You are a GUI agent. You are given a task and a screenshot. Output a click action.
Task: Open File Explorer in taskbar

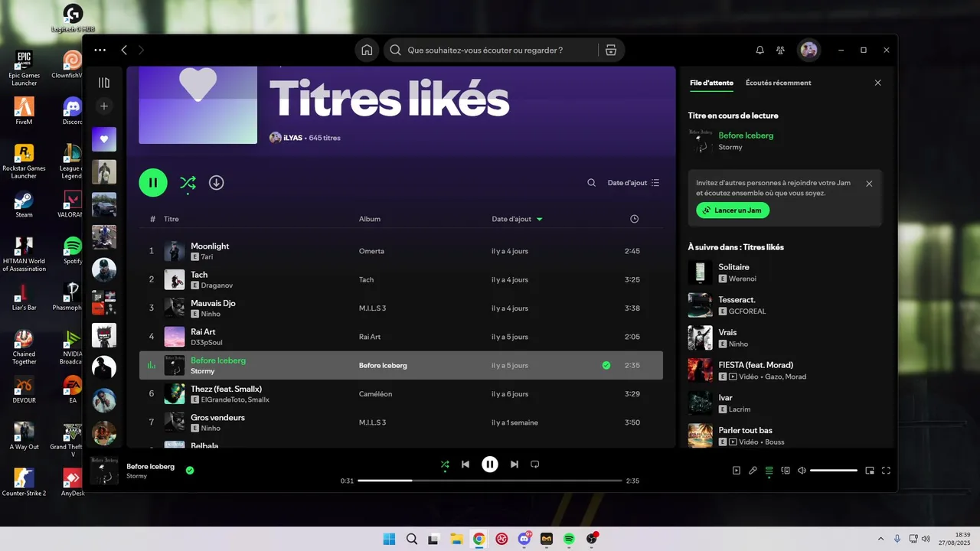456,539
